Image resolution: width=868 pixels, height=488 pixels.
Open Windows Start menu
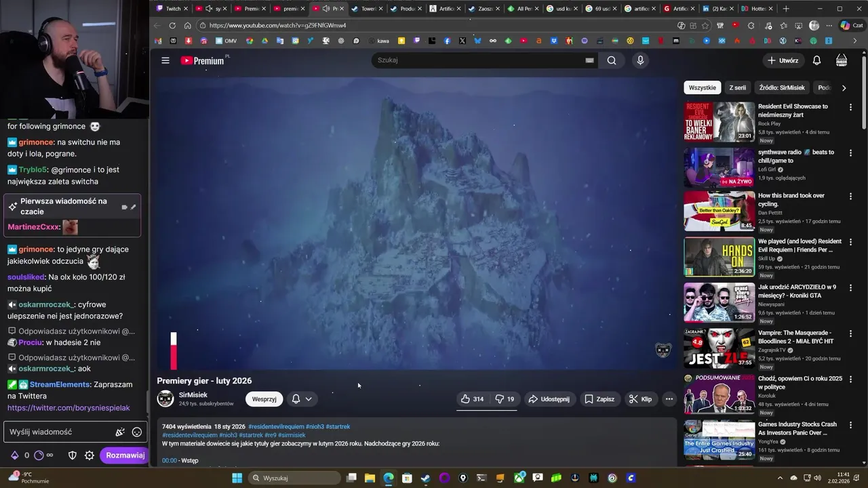pyautogui.click(x=237, y=478)
